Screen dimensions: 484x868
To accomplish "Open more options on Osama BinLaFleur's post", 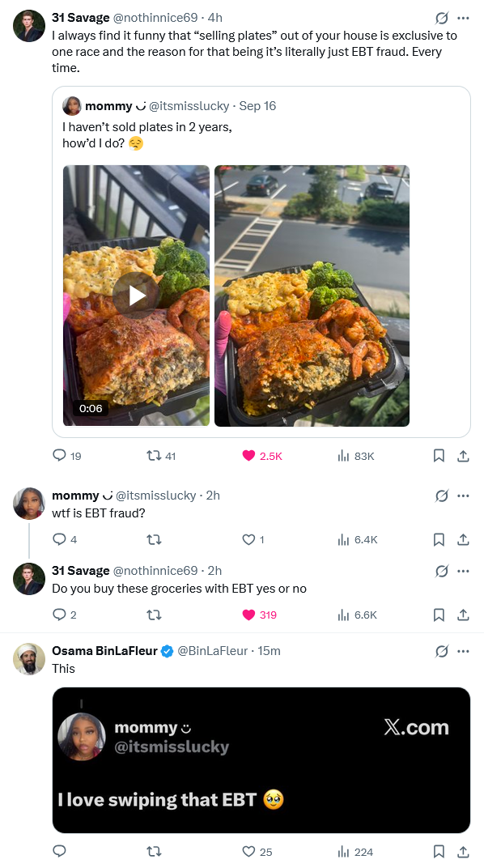I will (x=464, y=651).
